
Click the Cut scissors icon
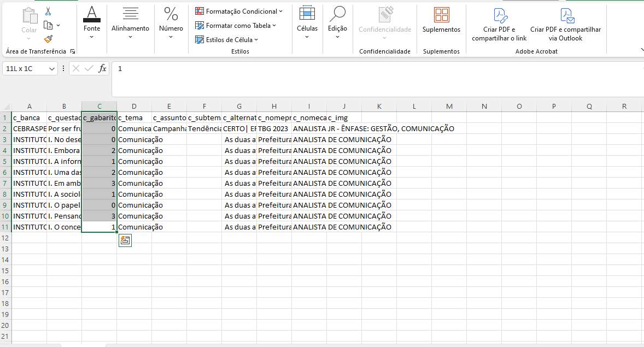point(48,11)
